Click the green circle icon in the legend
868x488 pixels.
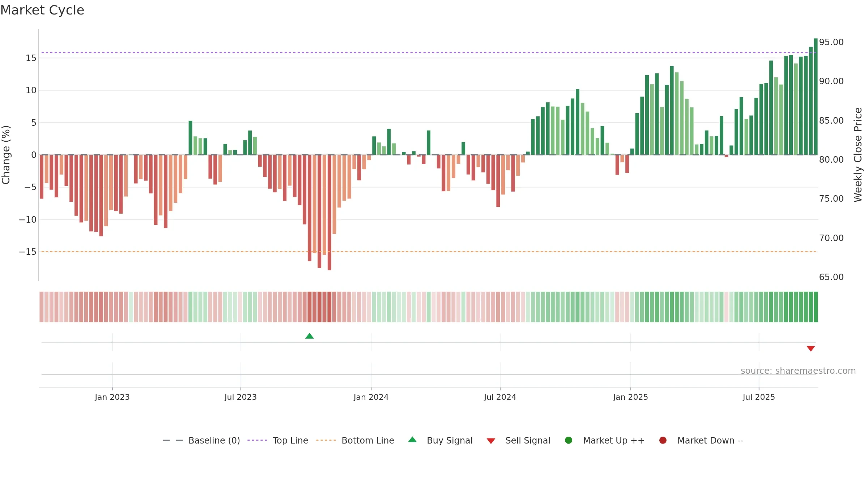pyautogui.click(x=569, y=440)
